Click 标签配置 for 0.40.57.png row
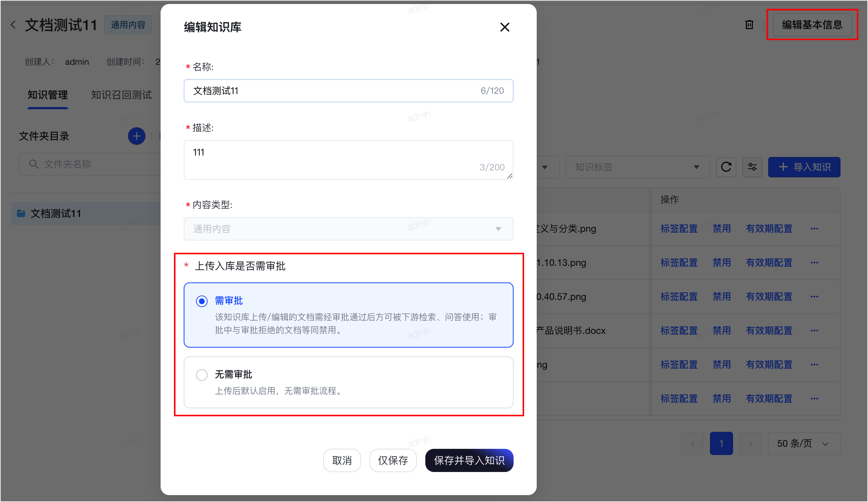 pos(679,297)
